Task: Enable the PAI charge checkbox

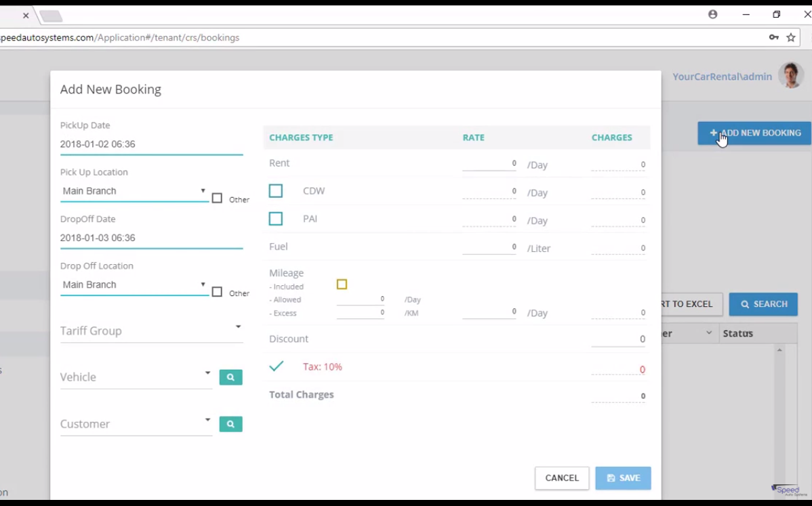Action: (275, 218)
